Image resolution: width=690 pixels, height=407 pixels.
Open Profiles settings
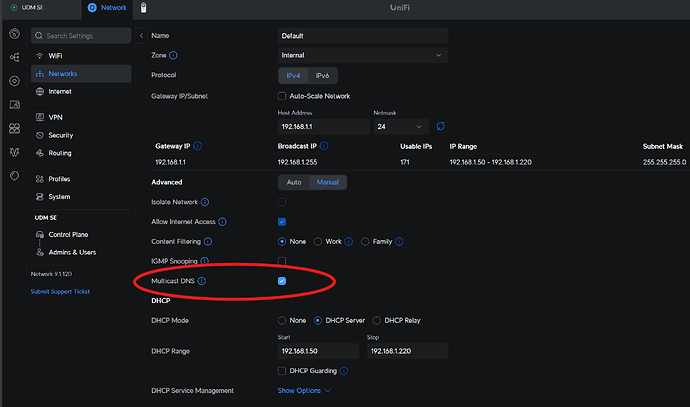pos(81,179)
